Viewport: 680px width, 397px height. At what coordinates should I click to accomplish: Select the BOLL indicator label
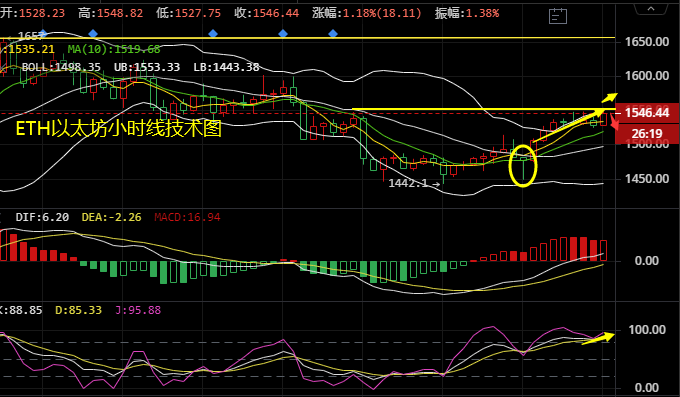click(x=61, y=67)
